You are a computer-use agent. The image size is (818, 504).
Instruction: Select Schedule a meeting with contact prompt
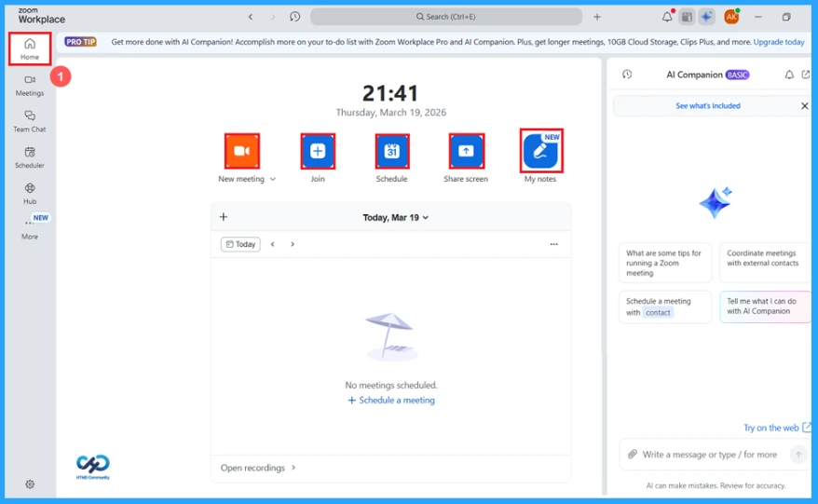click(x=665, y=307)
